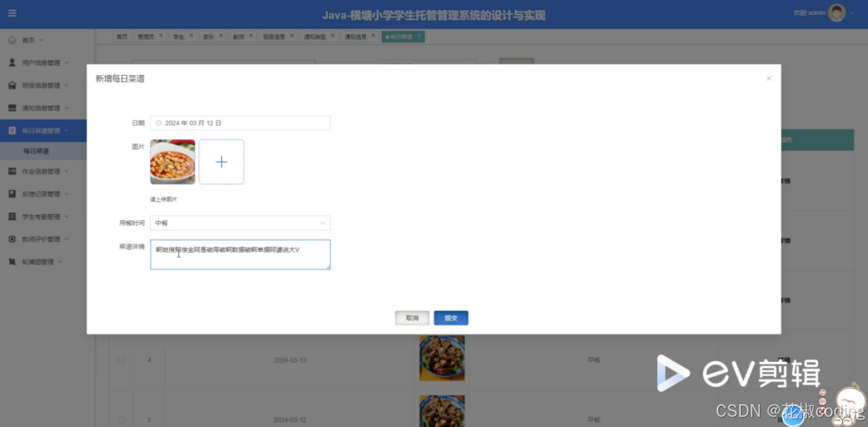This screenshot has width=868, height=427.
Task: Click the 通知信息管理 sidebar icon
Action: click(x=13, y=108)
